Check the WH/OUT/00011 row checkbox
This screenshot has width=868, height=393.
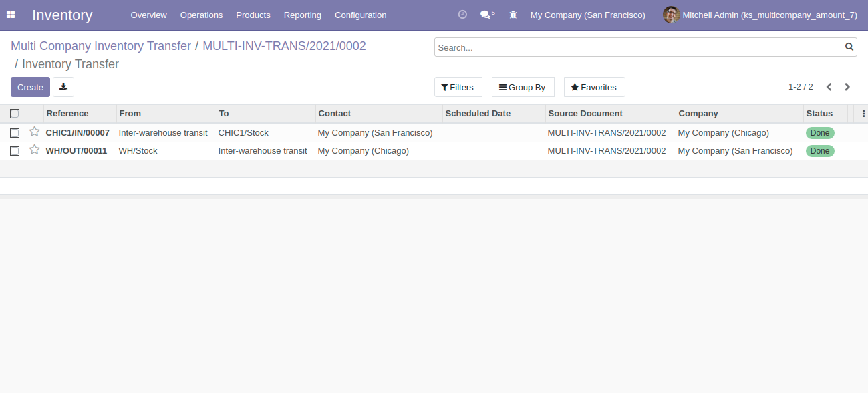coord(15,151)
